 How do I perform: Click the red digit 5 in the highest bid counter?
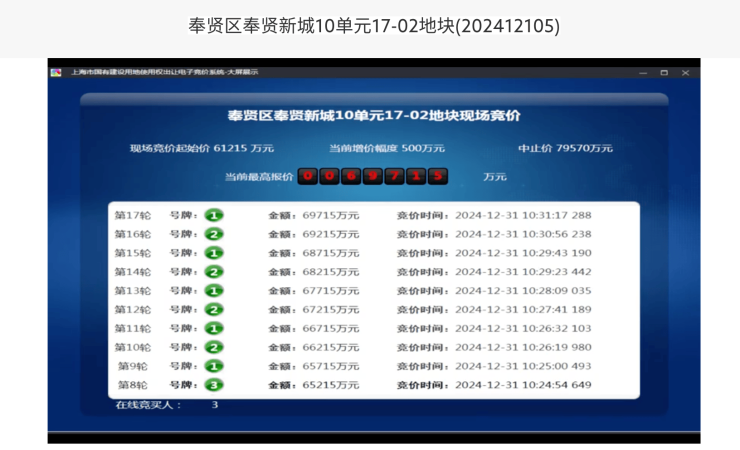click(438, 176)
